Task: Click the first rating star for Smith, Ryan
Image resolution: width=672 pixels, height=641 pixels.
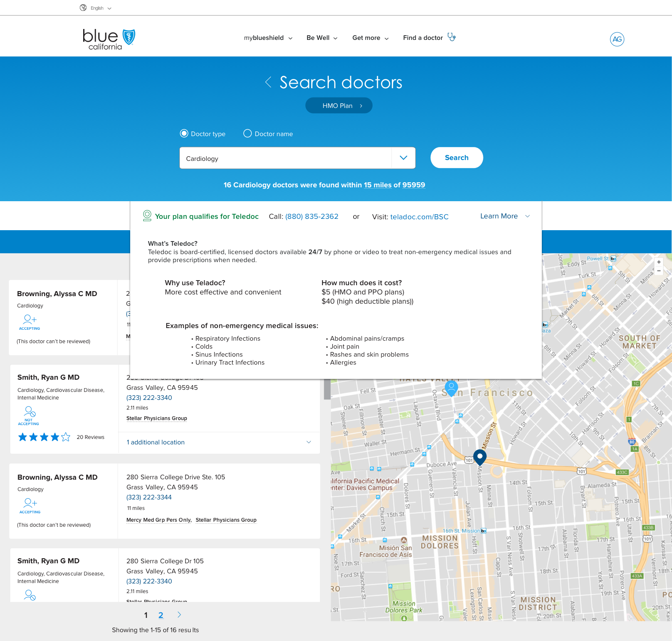Action: [23, 437]
